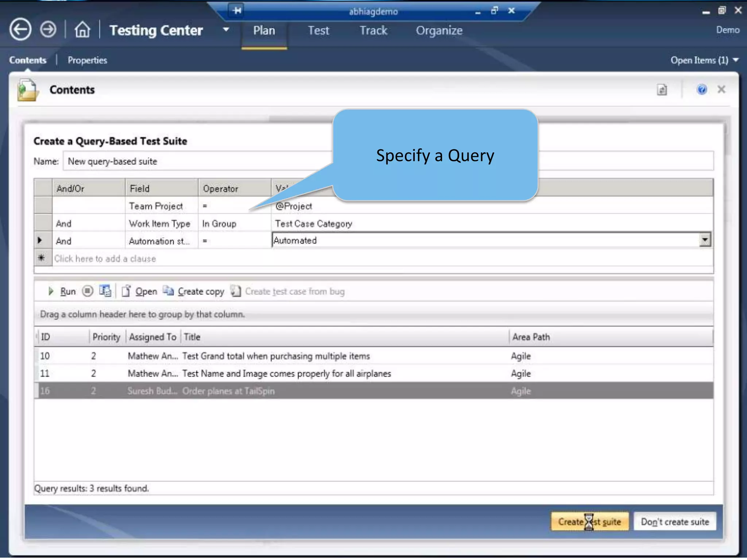Click the Create copy icon
Image resolution: width=747 pixels, height=560 pixels.
coord(168,291)
